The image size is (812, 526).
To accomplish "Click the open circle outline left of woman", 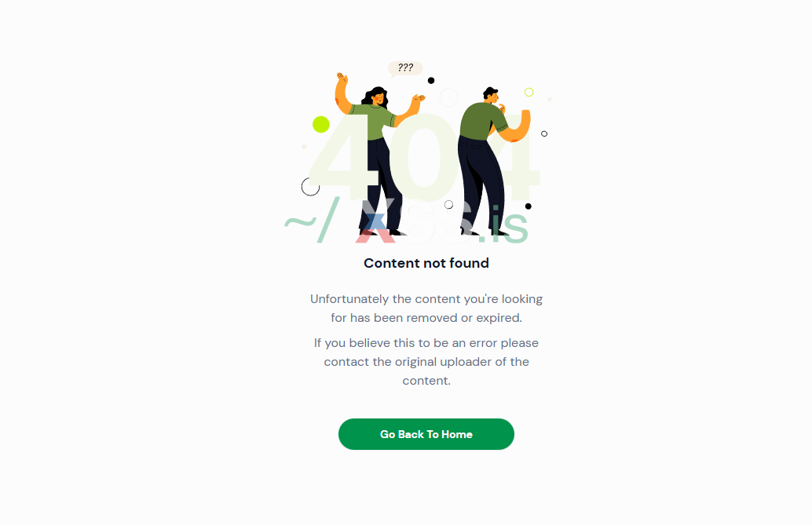I will pyautogui.click(x=311, y=187).
